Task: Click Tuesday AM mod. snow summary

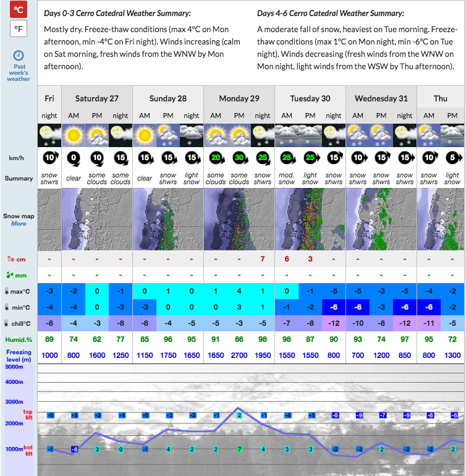Action: (287, 179)
